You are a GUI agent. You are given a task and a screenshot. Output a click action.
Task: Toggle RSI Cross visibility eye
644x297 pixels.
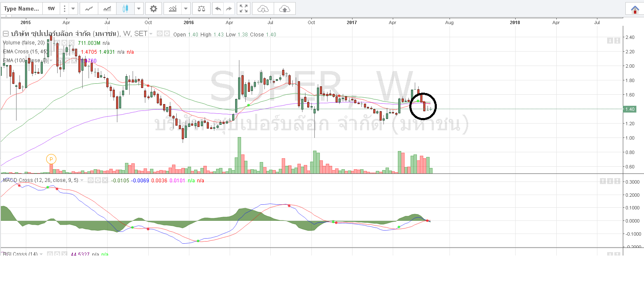50,254
